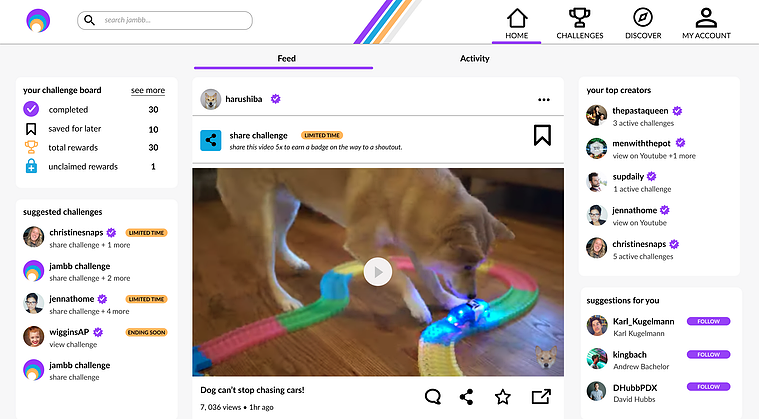This screenshot has width=759, height=419.
Task: Go to Discover compass icon
Action: [643, 18]
